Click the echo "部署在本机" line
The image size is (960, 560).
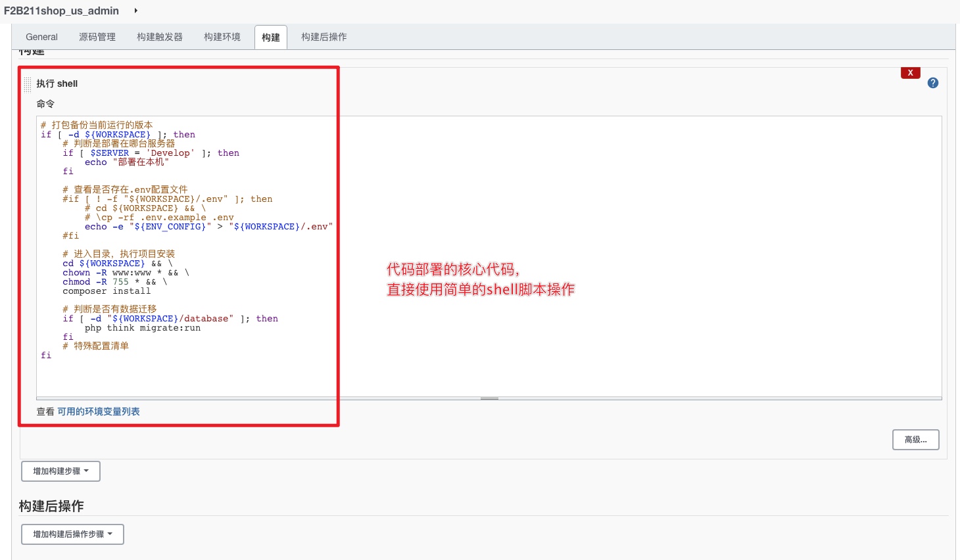click(127, 162)
